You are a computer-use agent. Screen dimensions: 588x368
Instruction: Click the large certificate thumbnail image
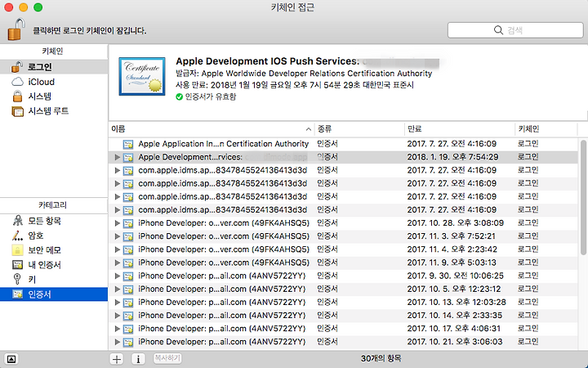(142, 76)
